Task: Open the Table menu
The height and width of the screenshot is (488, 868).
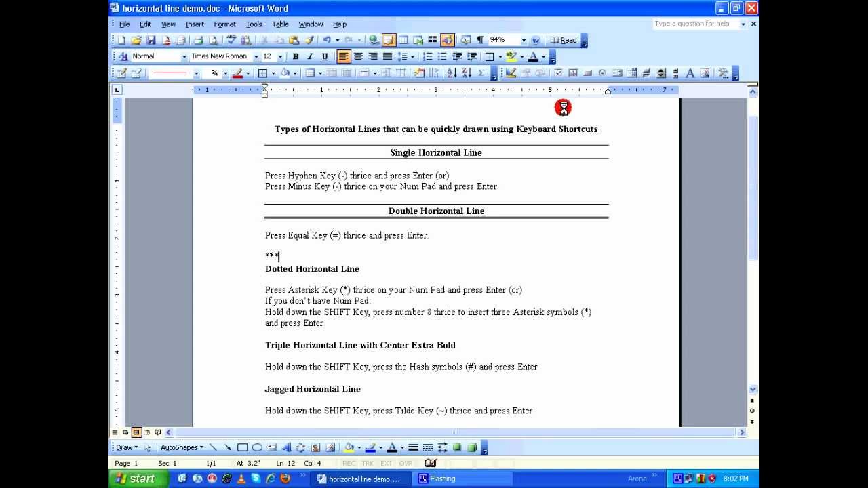Action: coord(280,24)
